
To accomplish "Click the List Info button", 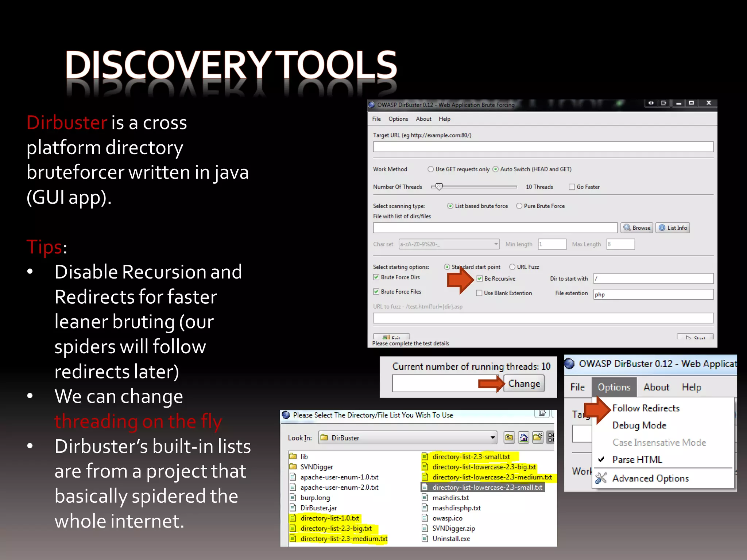I will (x=673, y=228).
